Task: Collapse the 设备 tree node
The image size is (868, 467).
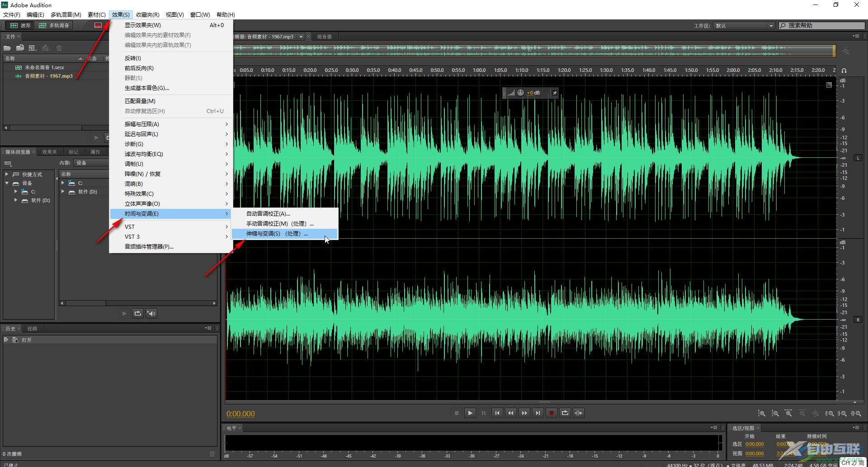Action: tap(7, 183)
